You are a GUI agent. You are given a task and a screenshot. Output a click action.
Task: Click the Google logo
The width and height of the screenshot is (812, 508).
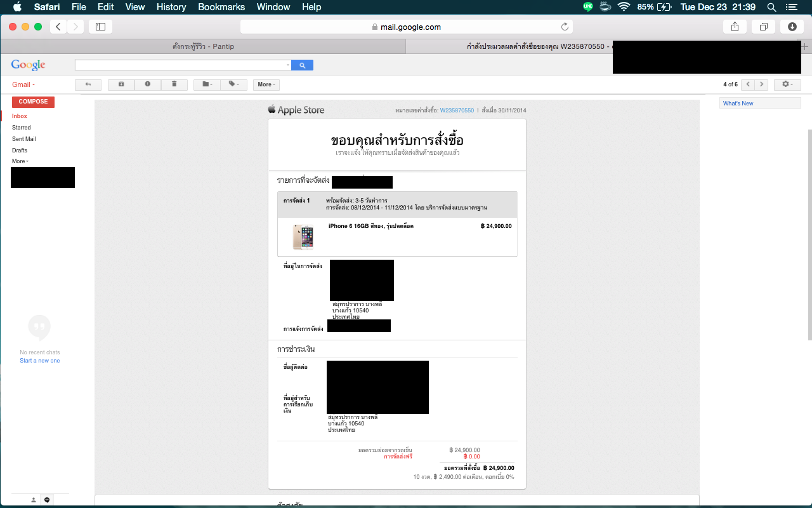click(x=28, y=65)
